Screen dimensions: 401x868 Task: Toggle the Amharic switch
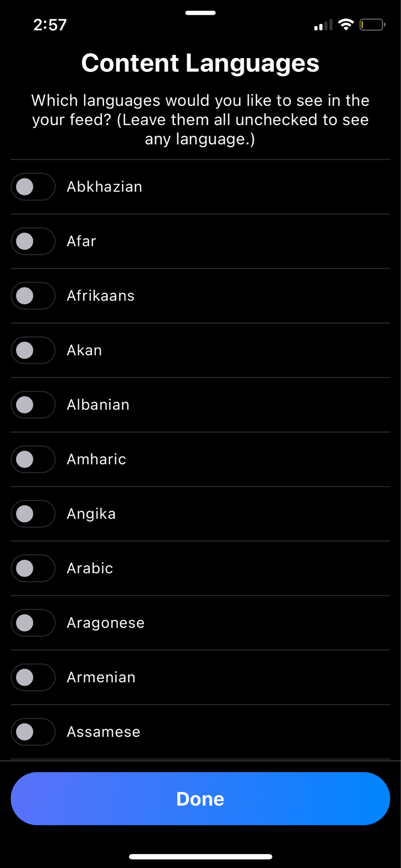pos(33,459)
